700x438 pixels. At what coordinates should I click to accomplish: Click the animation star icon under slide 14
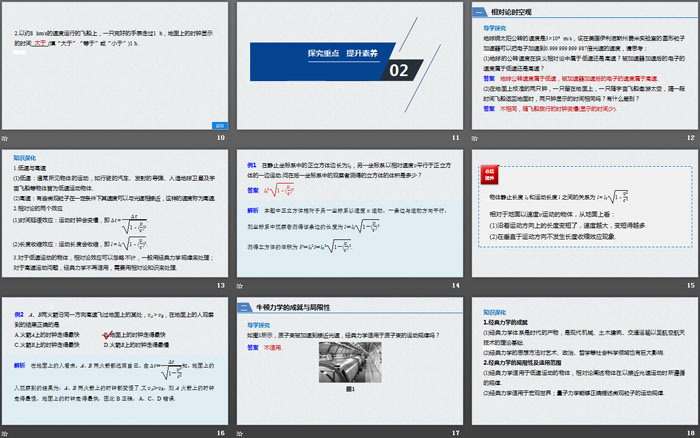pos(240,286)
